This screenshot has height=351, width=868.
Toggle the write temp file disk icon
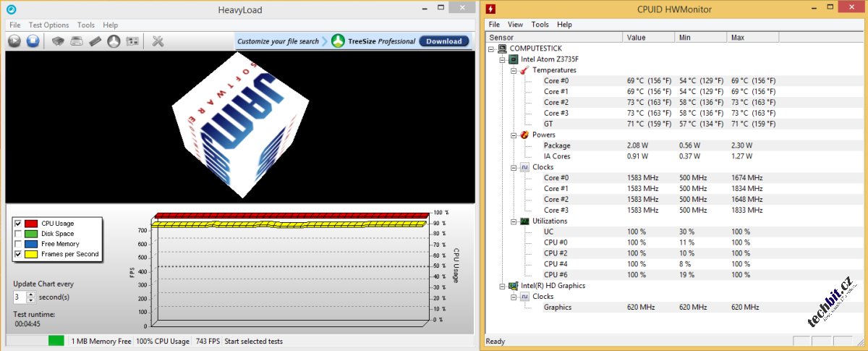[x=76, y=41]
